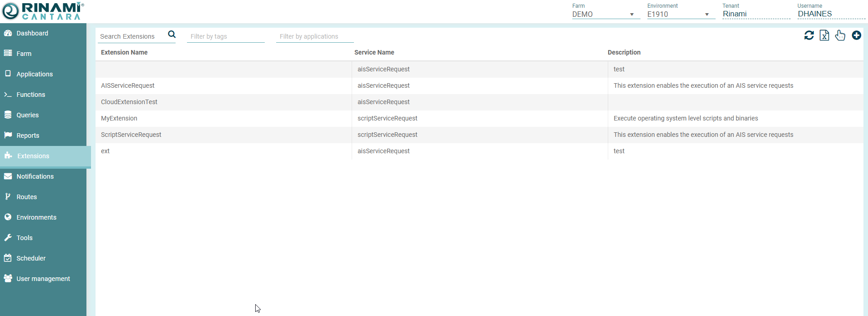Open Notifications from the sidebar
This screenshot has width=868, height=316.
coord(35,176)
